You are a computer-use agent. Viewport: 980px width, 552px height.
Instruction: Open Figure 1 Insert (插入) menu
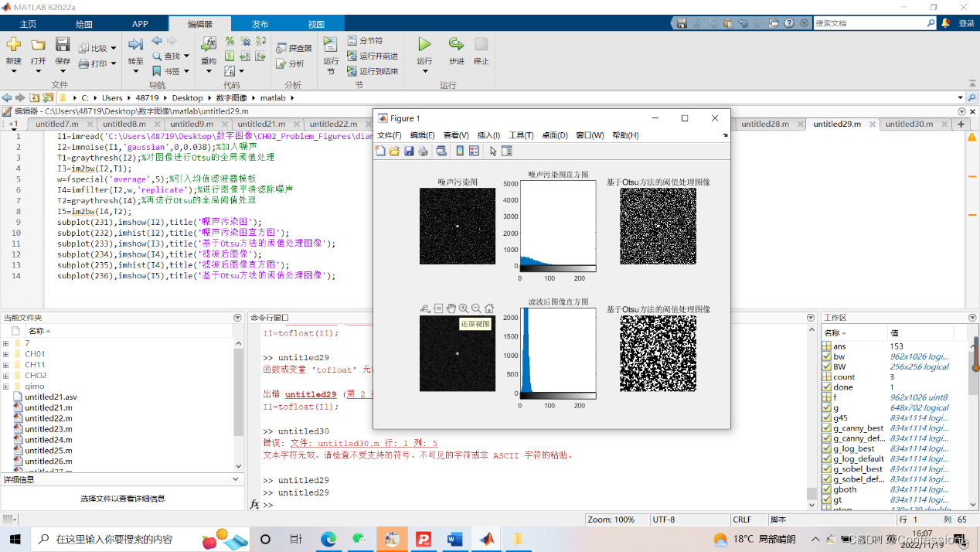click(x=488, y=135)
